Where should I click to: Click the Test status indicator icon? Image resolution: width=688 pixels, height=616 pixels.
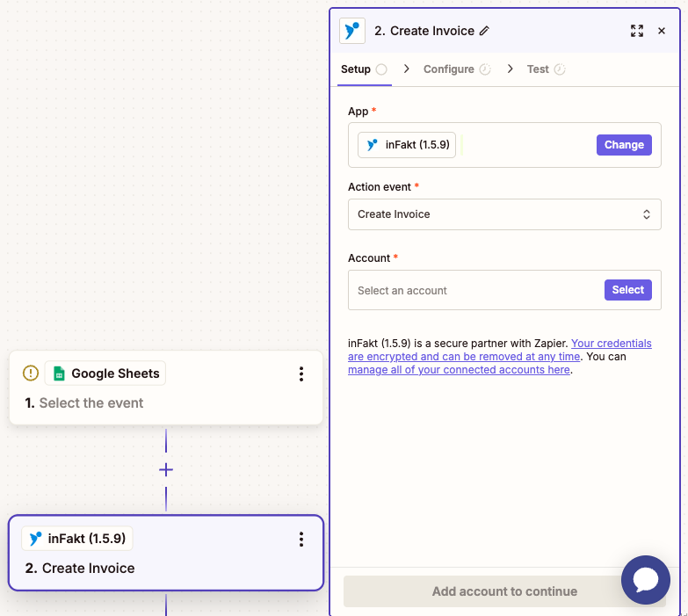(560, 69)
